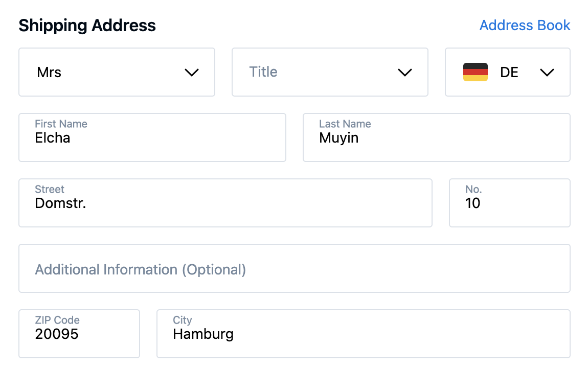Open the Title dropdown
This screenshot has height=369, width=588.
point(329,72)
